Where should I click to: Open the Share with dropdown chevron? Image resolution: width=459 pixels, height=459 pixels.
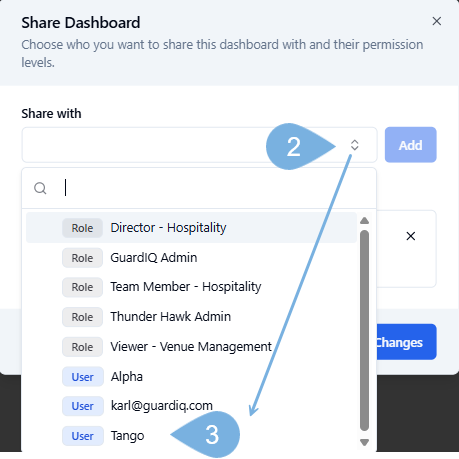tap(355, 145)
